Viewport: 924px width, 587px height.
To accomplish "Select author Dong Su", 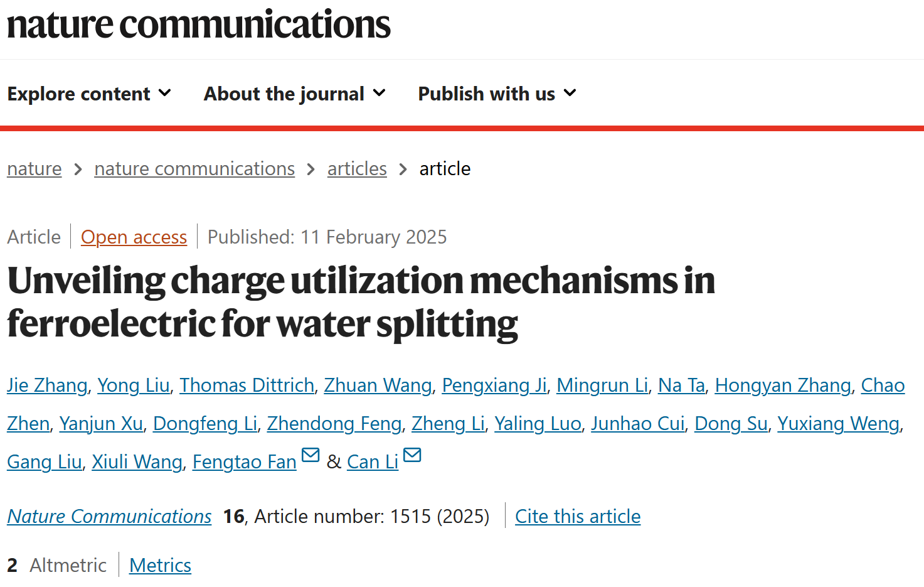I will click(x=731, y=424).
